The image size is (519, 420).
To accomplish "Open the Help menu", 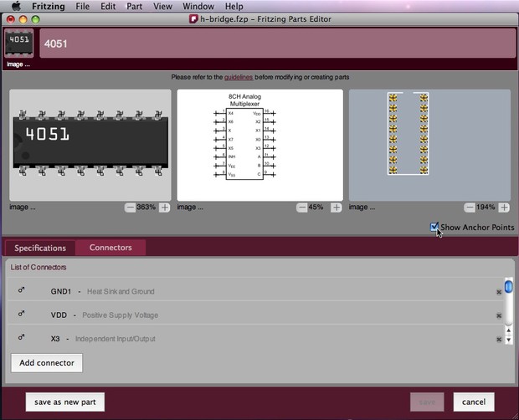I will click(234, 7).
